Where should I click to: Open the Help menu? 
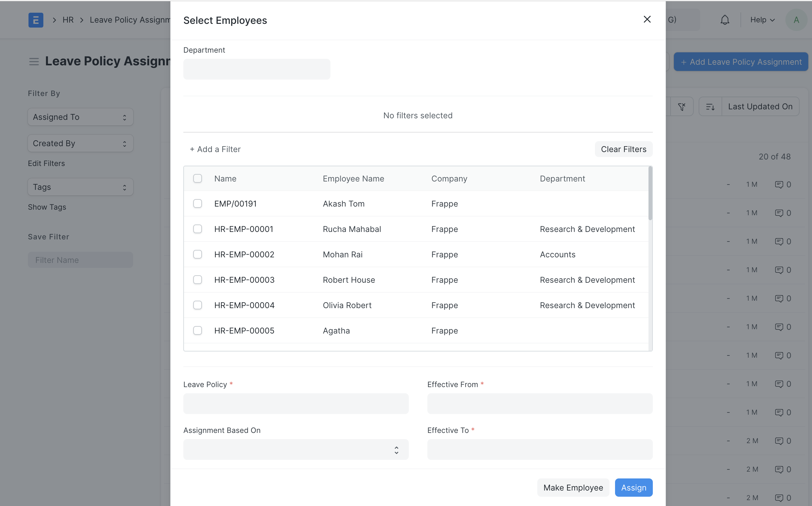pos(761,20)
